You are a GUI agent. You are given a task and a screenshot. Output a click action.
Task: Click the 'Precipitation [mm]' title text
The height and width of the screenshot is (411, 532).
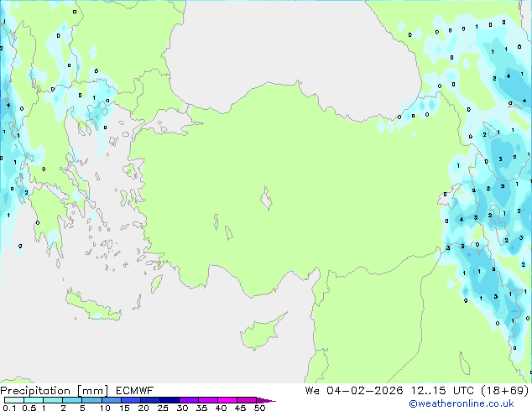(x=55, y=391)
